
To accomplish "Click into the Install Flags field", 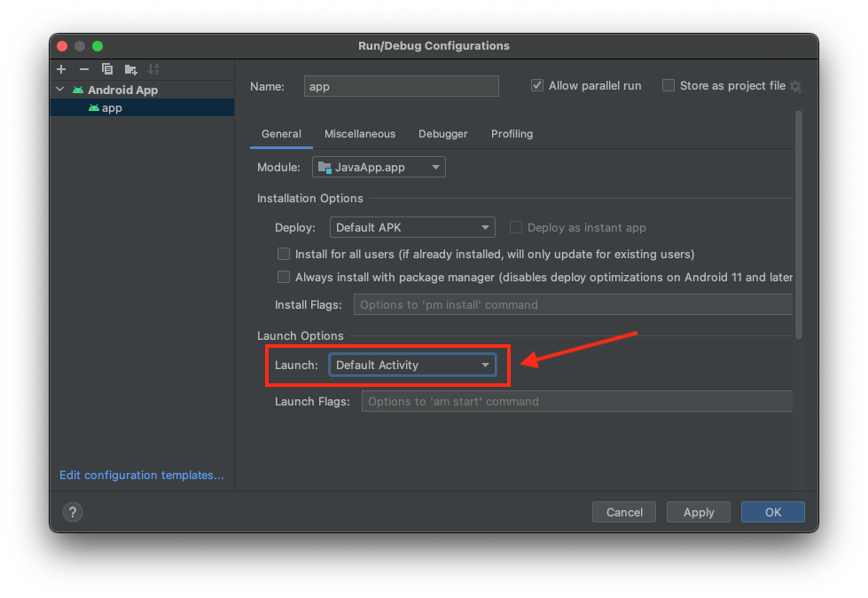I will coord(574,304).
